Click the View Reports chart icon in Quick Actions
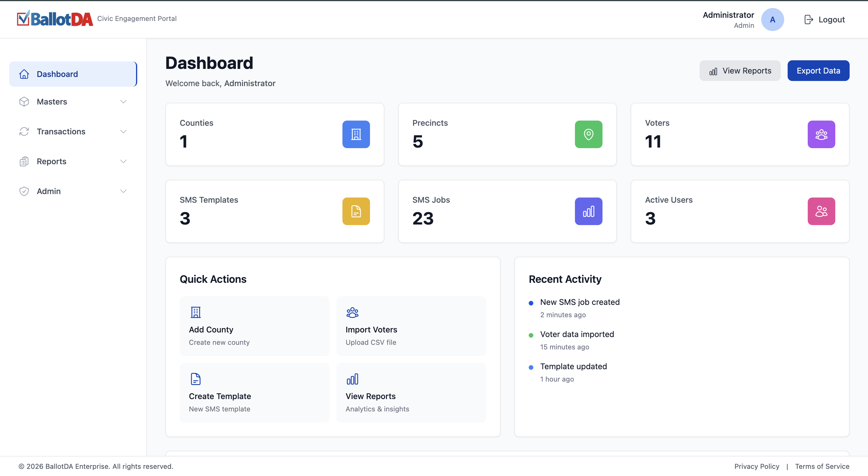Viewport: 868px width, 476px height. 352,379
